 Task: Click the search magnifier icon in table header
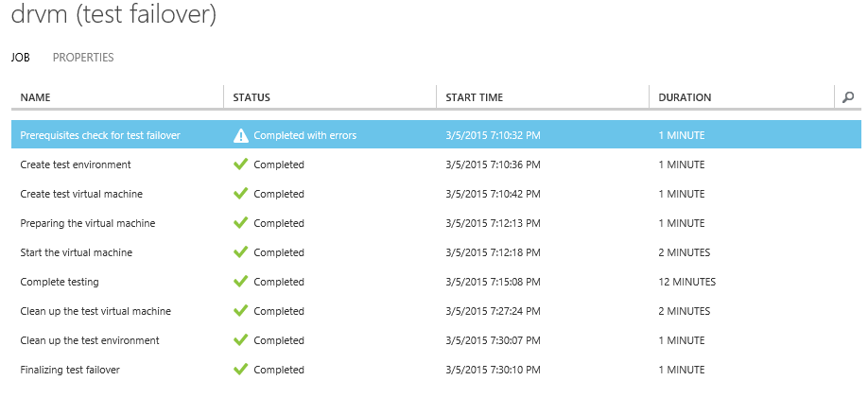[x=848, y=96]
